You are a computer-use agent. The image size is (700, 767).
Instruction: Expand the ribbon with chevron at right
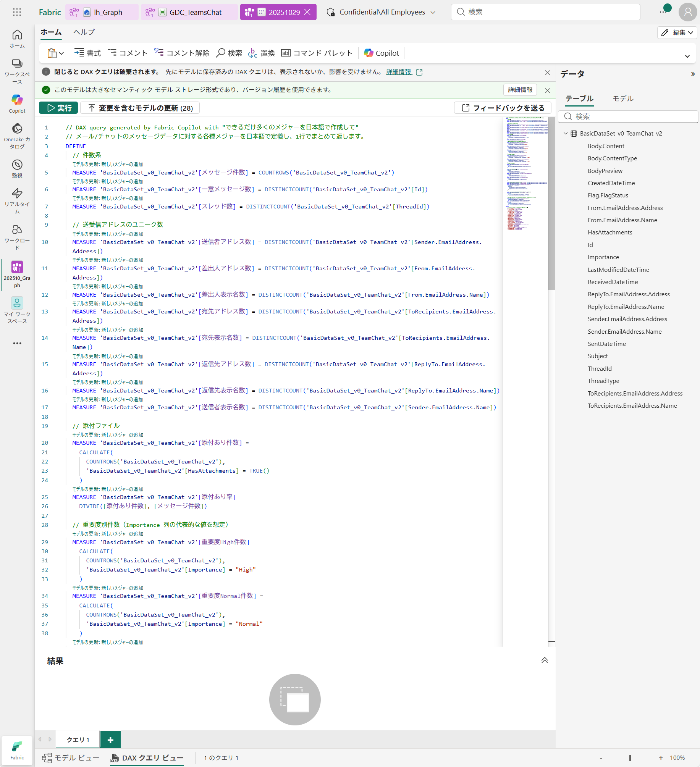tap(687, 56)
